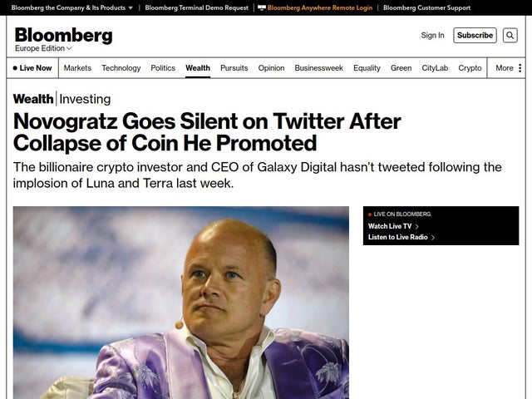Open the Businessweek section
532x399 pixels.
pyautogui.click(x=318, y=68)
